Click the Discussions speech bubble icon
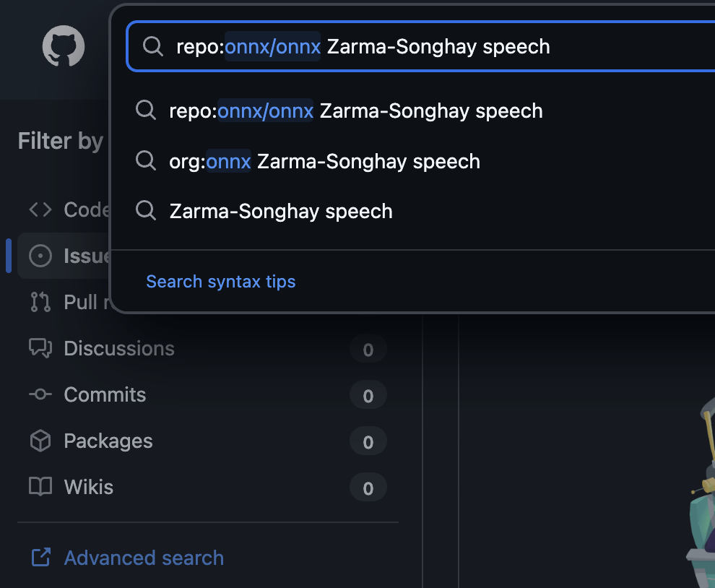This screenshot has height=588, width=715. pos(40,348)
